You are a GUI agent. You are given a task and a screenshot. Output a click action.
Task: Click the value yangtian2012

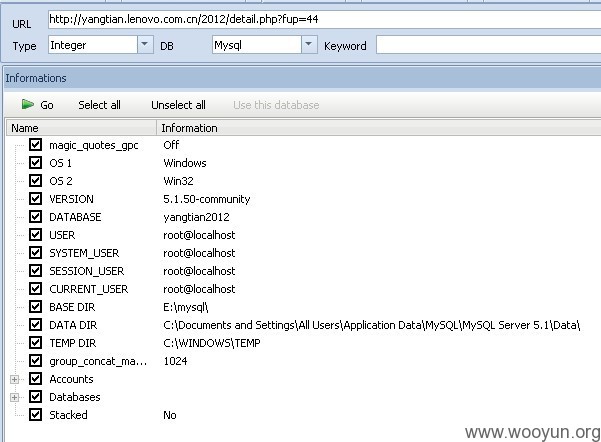pos(196,217)
